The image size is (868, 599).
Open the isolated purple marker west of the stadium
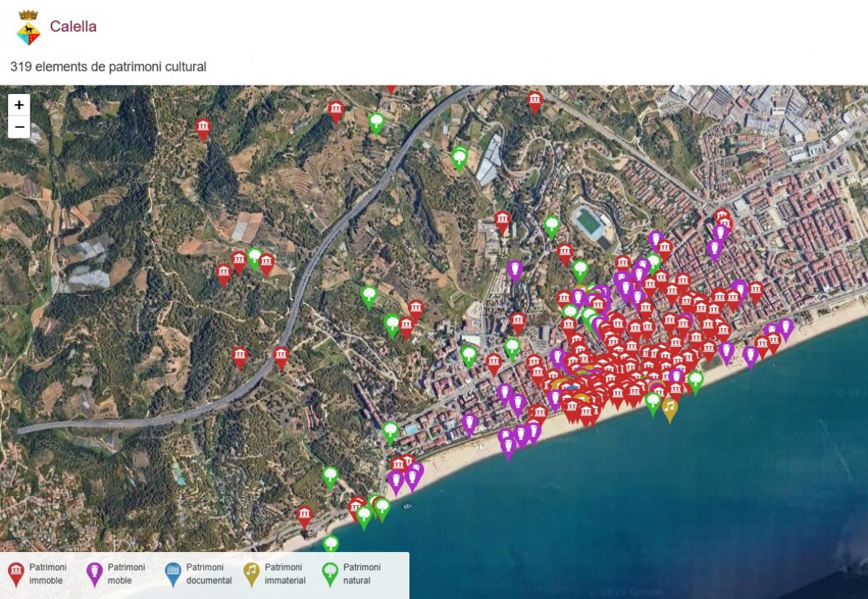[515, 270]
